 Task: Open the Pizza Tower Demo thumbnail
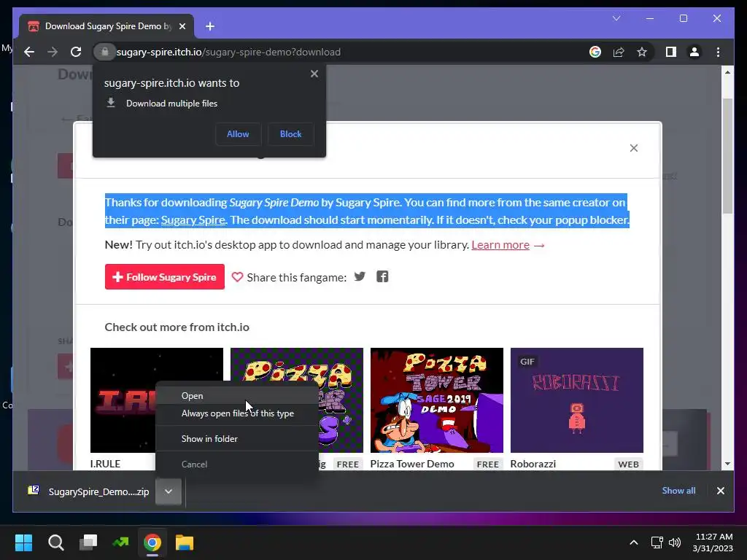pyautogui.click(x=436, y=400)
